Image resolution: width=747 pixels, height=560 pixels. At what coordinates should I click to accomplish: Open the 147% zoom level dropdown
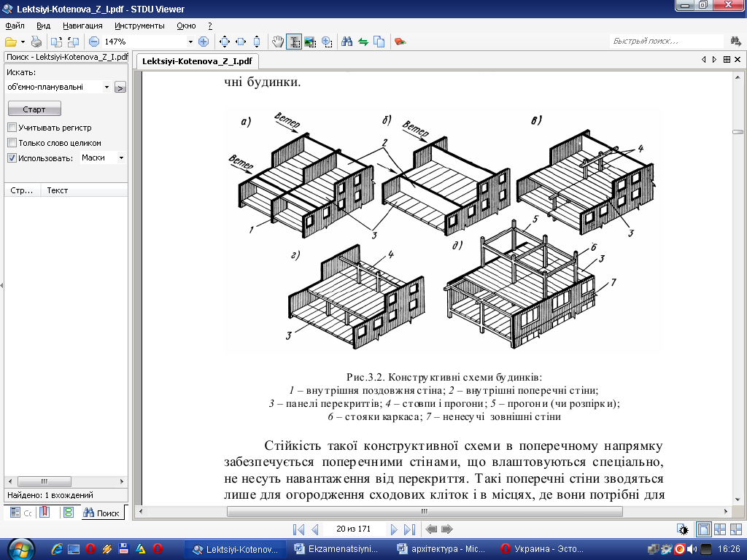(x=190, y=42)
